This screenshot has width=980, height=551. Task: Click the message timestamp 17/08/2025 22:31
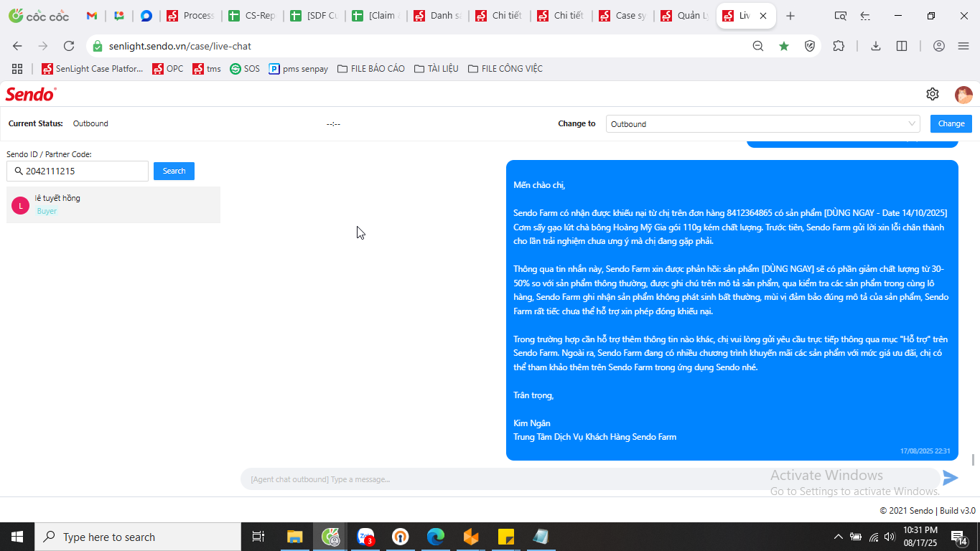pos(925,451)
